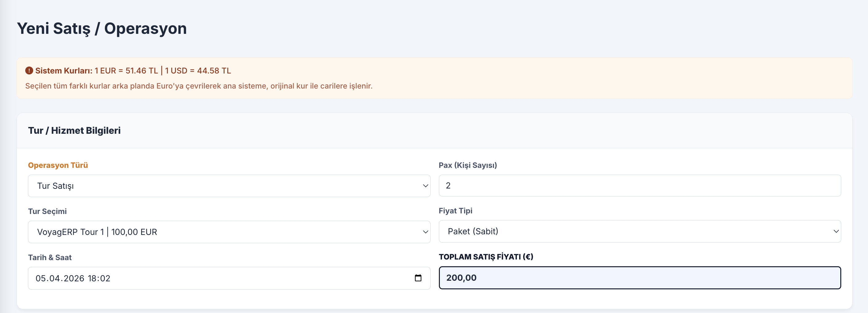Expand the Tur Seçimi dropdown

[229, 232]
